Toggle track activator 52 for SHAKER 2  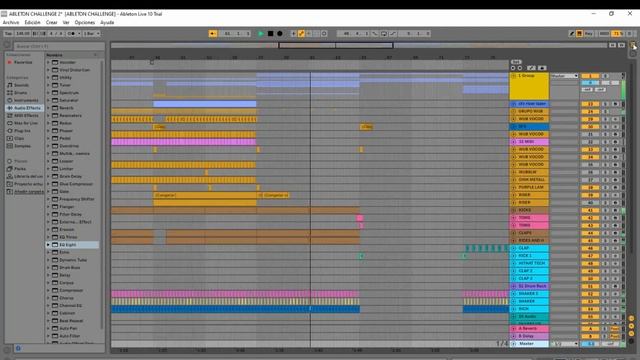(590, 294)
